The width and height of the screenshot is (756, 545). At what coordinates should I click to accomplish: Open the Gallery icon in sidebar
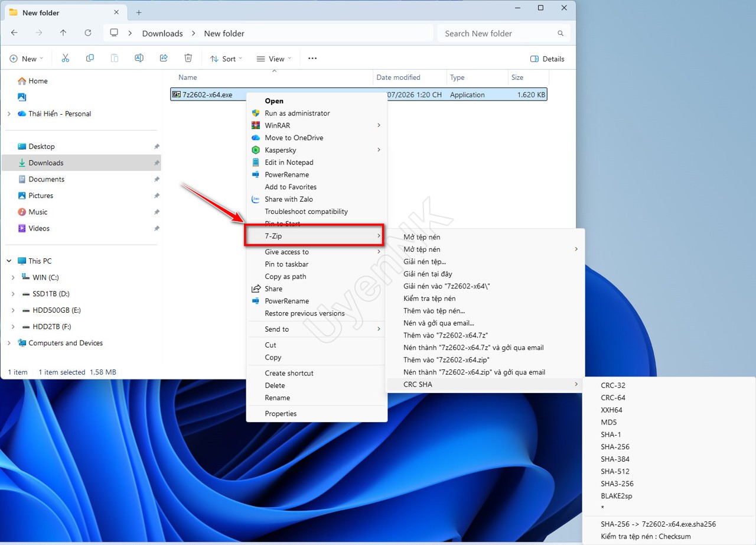pyautogui.click(x=22, y=97)
